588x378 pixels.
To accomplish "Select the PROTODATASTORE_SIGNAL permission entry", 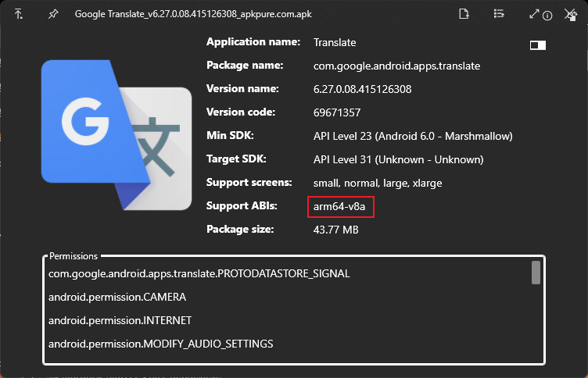I will [199, 274].
